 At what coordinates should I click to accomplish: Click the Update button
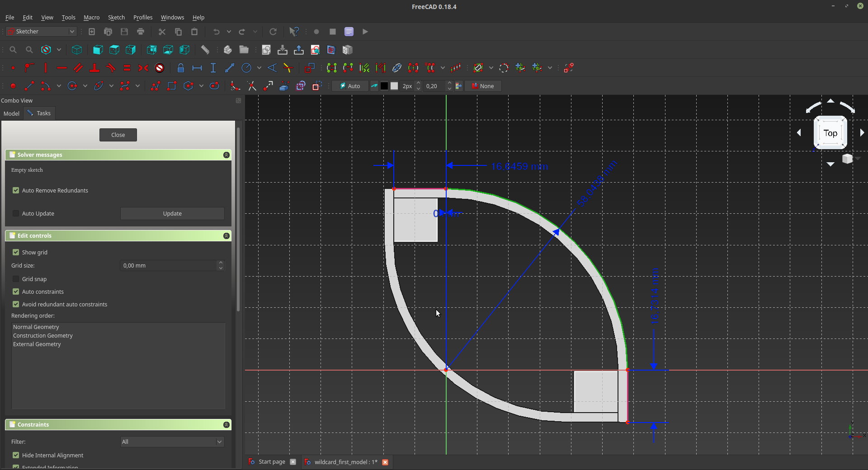172,213
